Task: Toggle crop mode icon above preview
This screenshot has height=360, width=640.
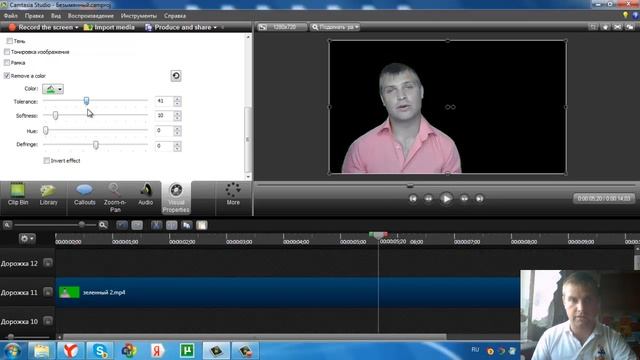Action: coord(593,27)
